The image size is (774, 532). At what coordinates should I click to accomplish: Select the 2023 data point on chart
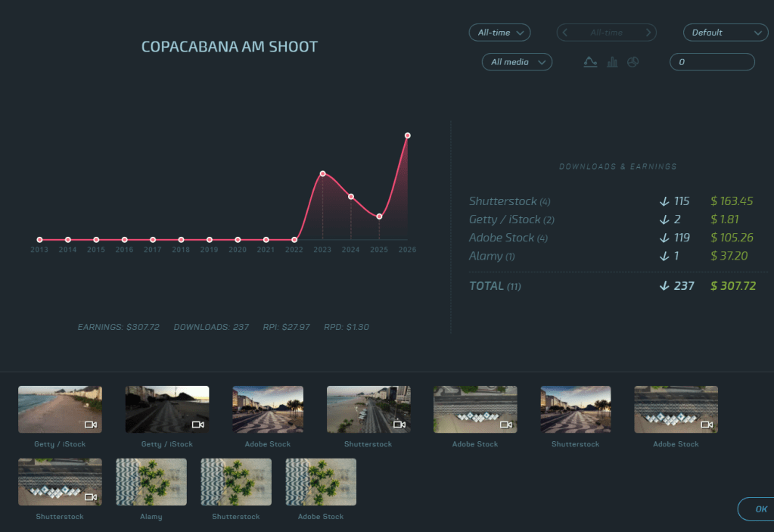click(322, 174)
